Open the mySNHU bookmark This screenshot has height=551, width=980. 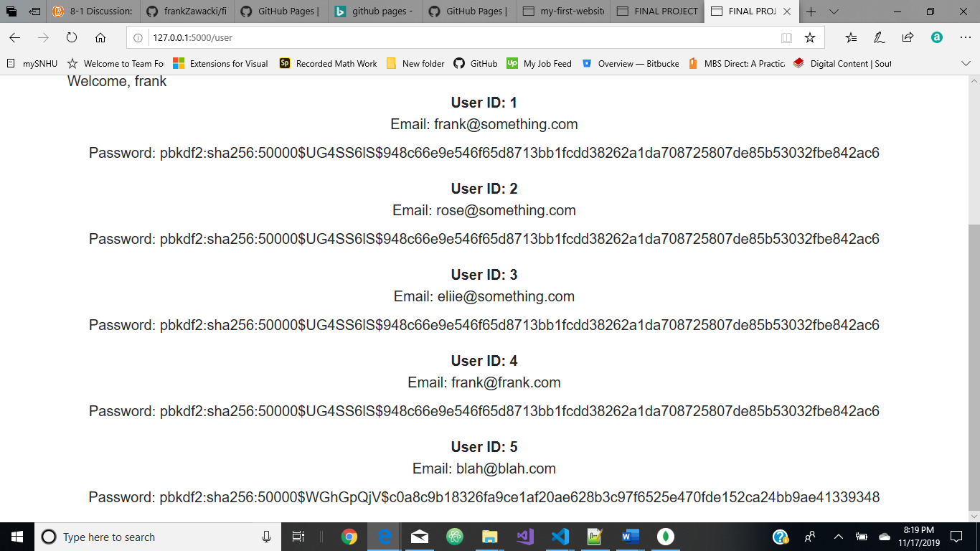[32, 63]
